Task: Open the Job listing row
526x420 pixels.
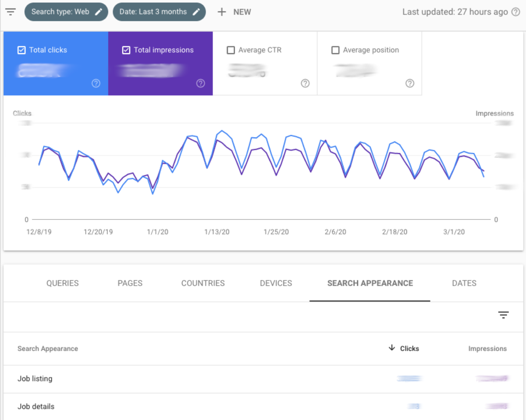Action: tap(35, 378)
